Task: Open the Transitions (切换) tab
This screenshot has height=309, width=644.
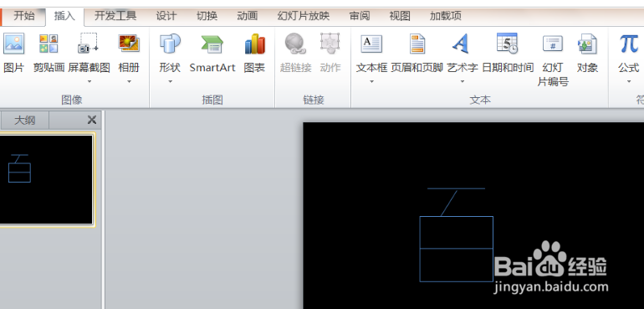Action: coord(207,16)
